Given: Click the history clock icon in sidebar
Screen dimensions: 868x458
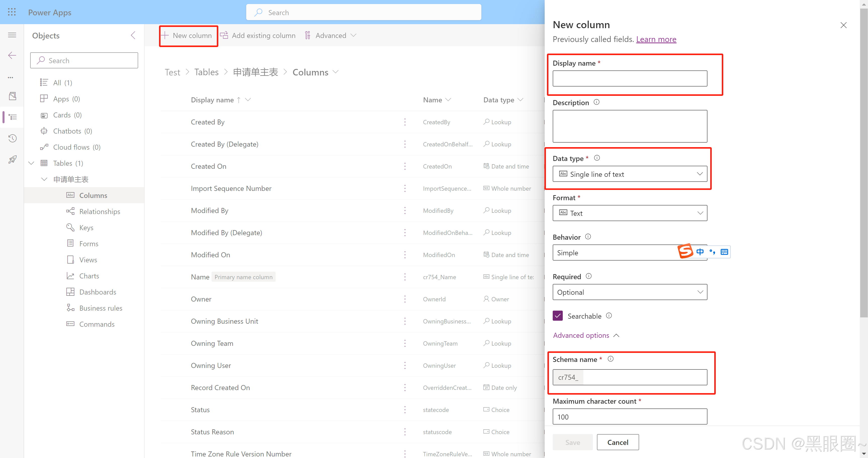Looking at the screenshot, I should (12, 138).
